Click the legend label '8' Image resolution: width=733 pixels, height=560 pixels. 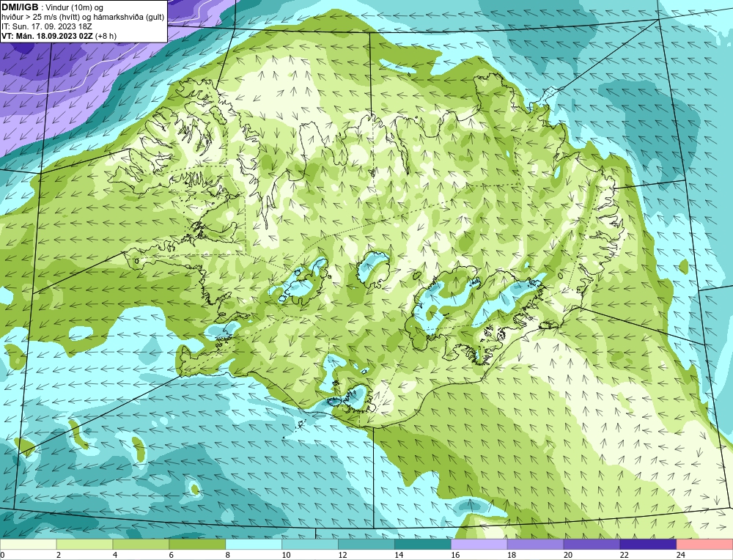[x=228, y=555]
